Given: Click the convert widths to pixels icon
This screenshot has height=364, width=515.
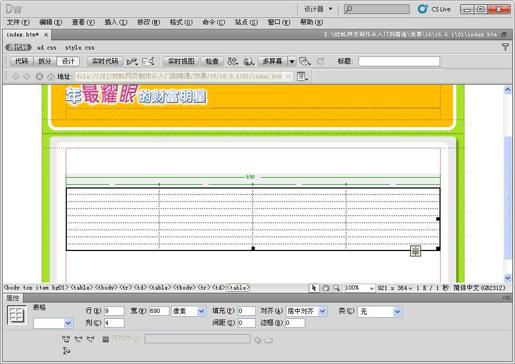Looking at the screenshot, I should point(78,340).
